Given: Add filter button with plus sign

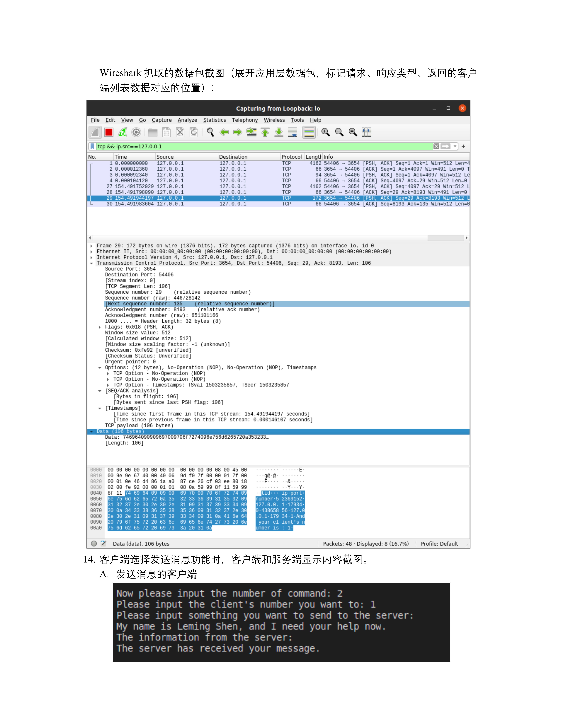Looking at the screenshot, I should point(463,146).
